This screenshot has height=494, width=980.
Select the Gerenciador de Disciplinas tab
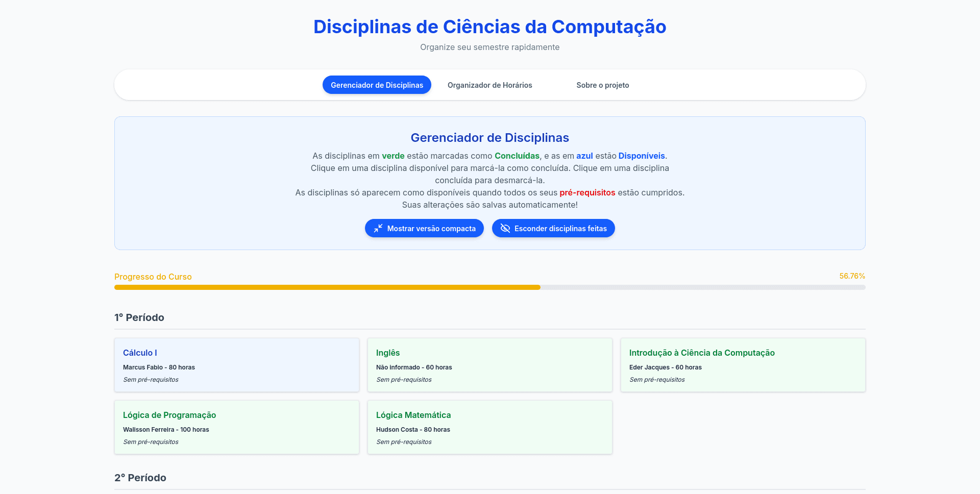point(377,85)
